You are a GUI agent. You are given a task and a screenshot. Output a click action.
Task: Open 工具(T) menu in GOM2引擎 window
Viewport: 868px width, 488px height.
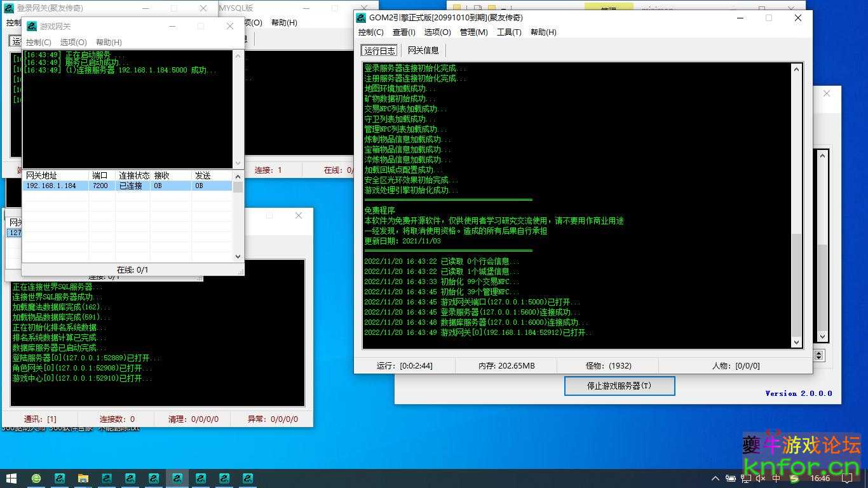[509, 32]
